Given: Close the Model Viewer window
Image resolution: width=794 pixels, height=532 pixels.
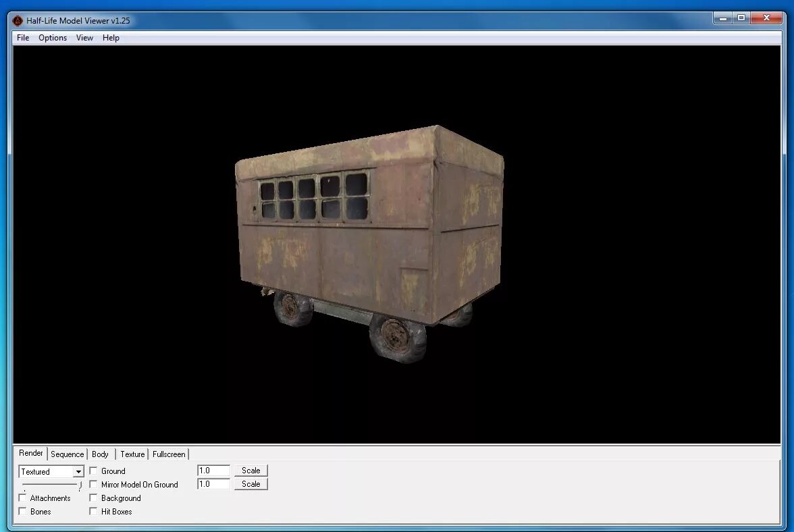Looking at the screenshot, I should (x=767, y=18).
